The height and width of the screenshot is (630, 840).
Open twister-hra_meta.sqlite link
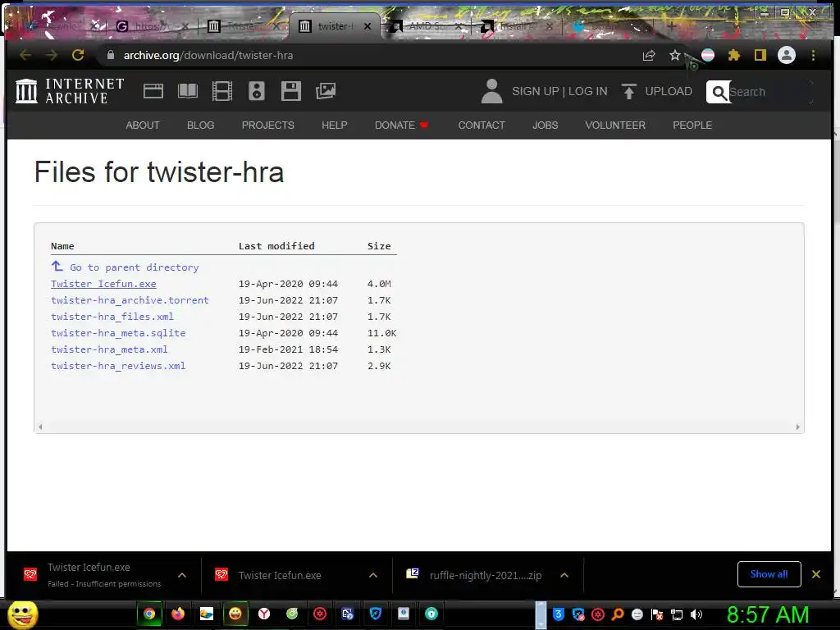[x=118, y=333]
